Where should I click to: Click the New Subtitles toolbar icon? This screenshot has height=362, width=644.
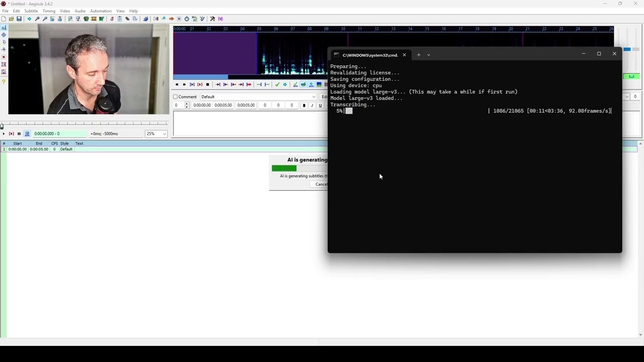(4, 19)
